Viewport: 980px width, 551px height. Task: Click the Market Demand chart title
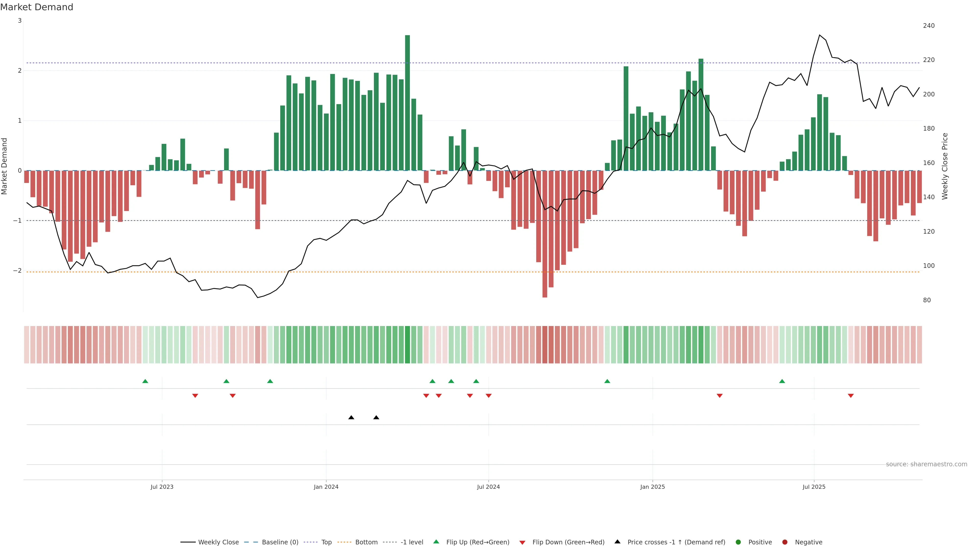36,7
